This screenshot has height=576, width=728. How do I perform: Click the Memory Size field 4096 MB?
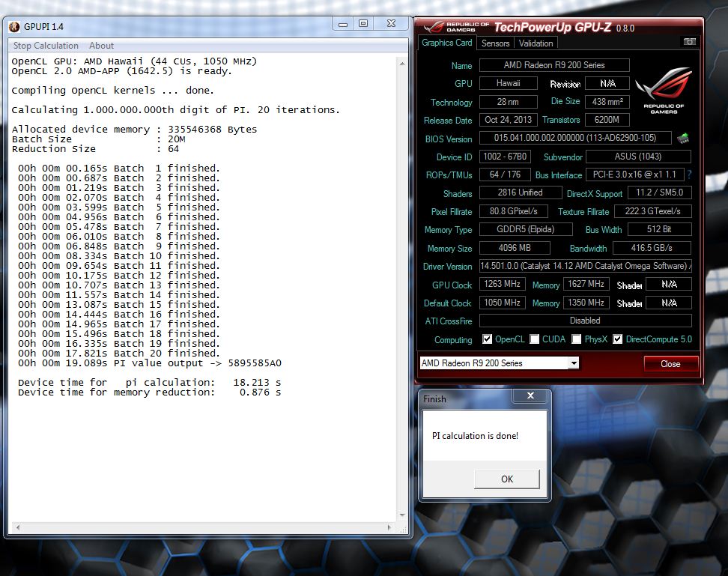(515, 248)
